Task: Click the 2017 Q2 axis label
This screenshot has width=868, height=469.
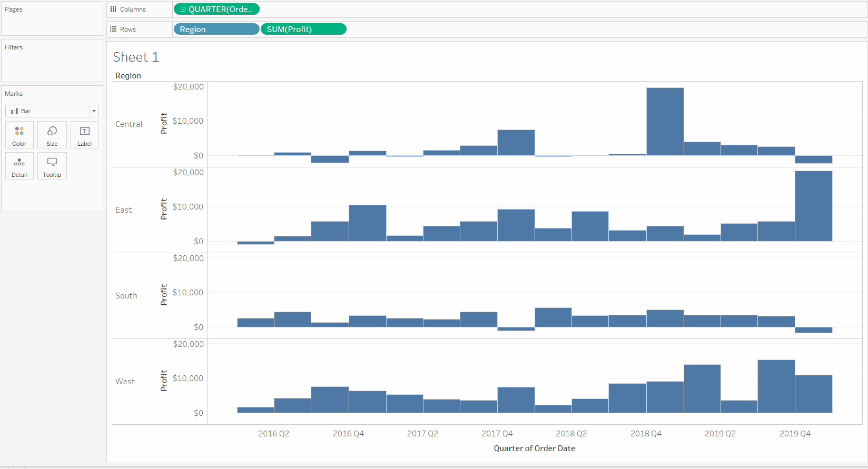Action: [423, 434]
